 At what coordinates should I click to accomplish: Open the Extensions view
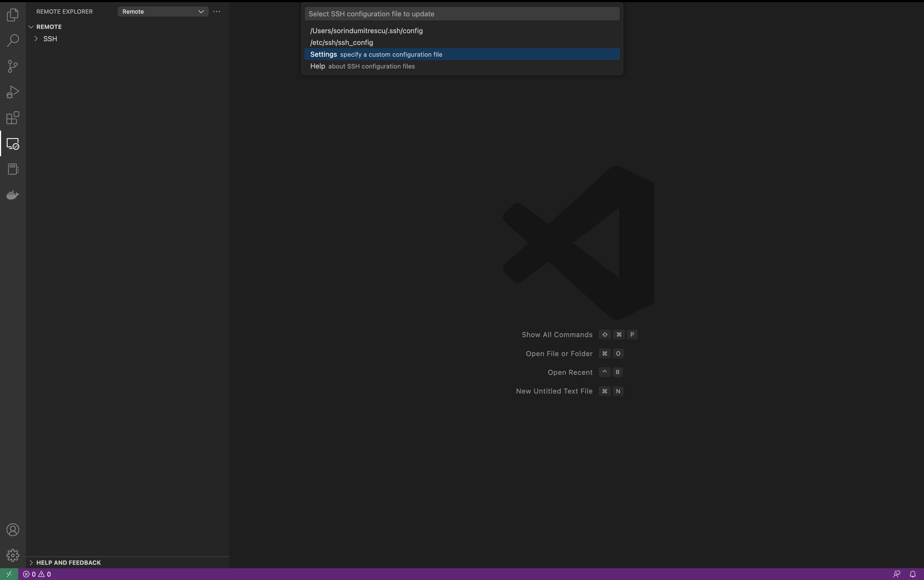pos(13,118)
